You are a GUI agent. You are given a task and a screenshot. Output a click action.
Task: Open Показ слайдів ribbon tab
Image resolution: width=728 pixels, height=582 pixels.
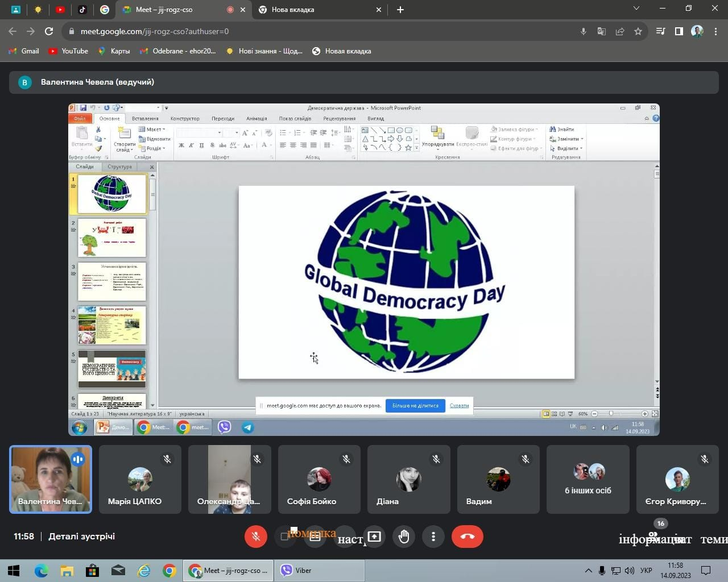(x=295, y=119)
